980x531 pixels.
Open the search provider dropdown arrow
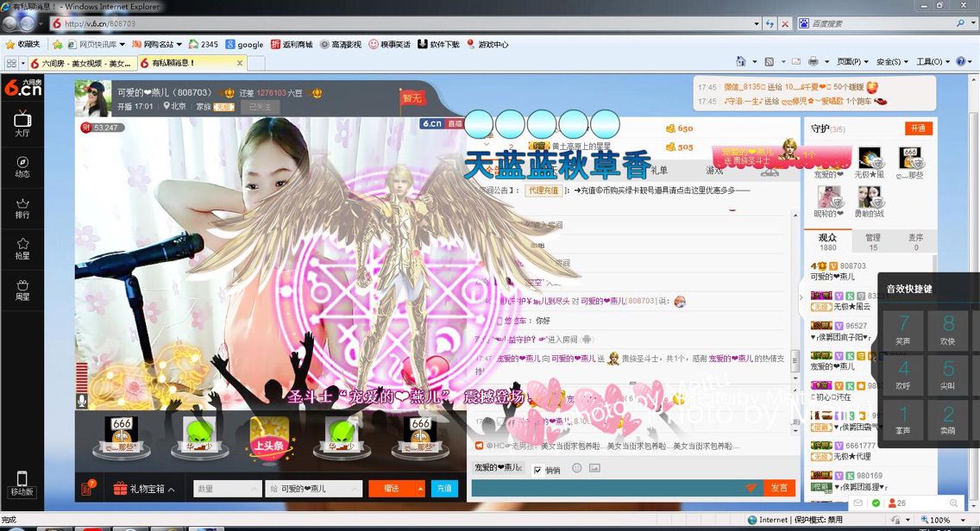click(x=972, y=24)
